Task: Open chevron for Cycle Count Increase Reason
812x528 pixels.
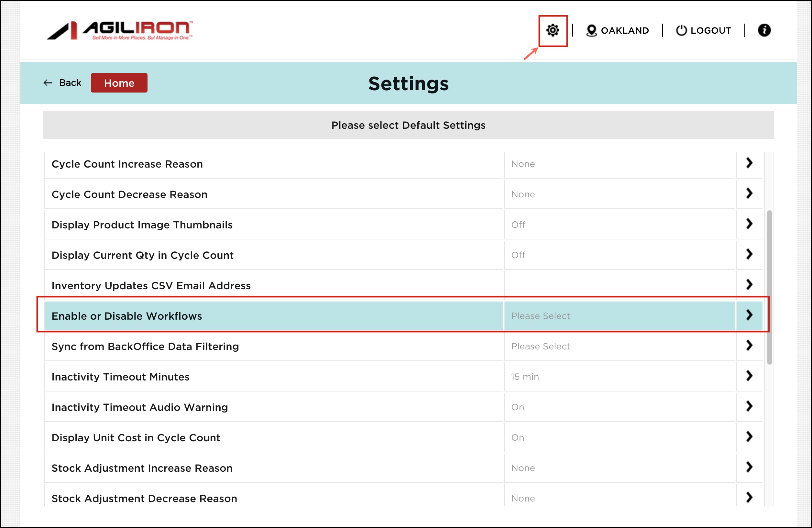Action: click(x=749, y=163)
